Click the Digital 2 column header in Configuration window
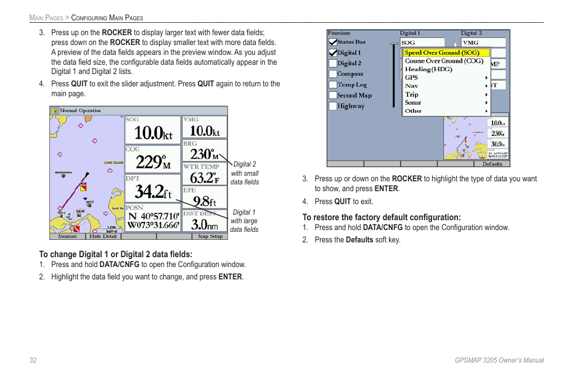This screenshot has width=588, height=383. 472,33
